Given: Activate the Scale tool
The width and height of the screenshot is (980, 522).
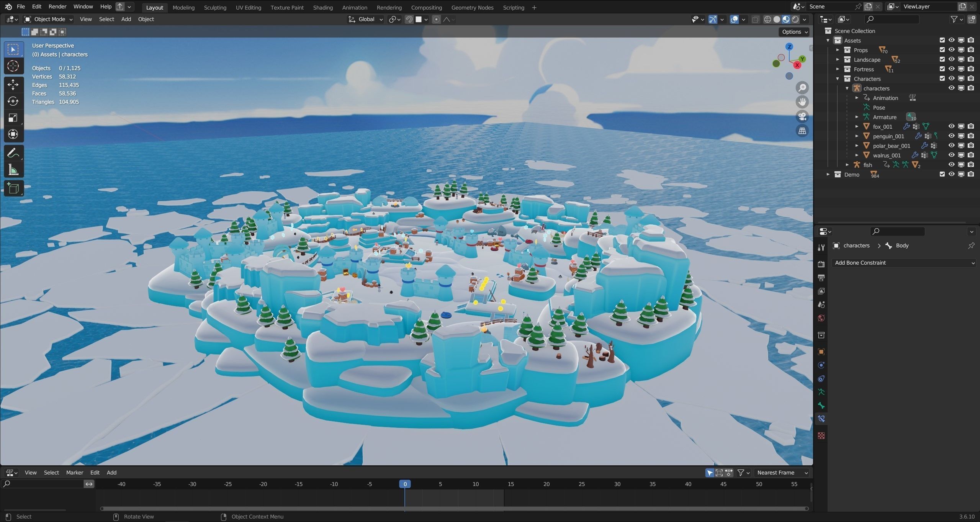Looking at the screenshot, I should pos(13,118).
